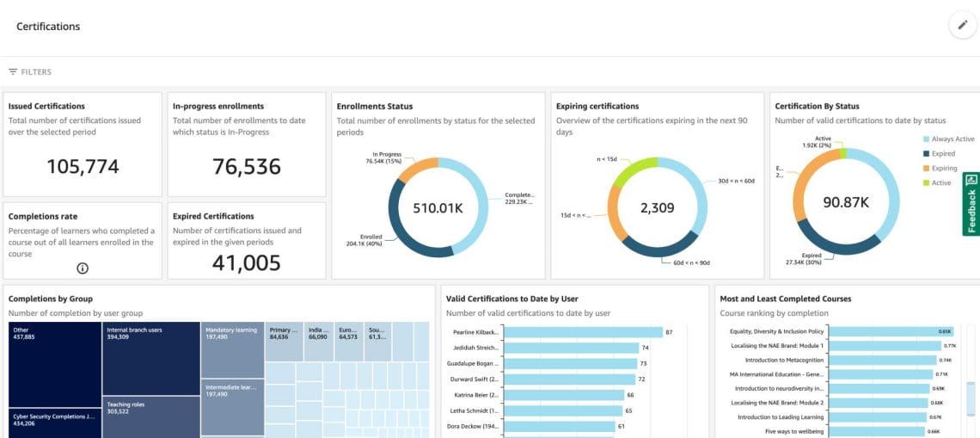The image size is (980, 438).
Task: Open the Filters panel
Action: (30, 72)
